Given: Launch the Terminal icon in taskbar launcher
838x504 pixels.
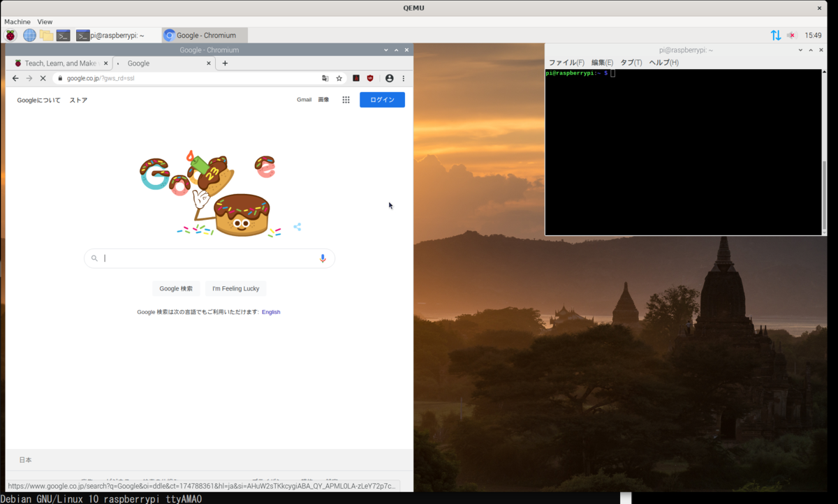Looking at the screenshot, I should [x=64, y=35].
